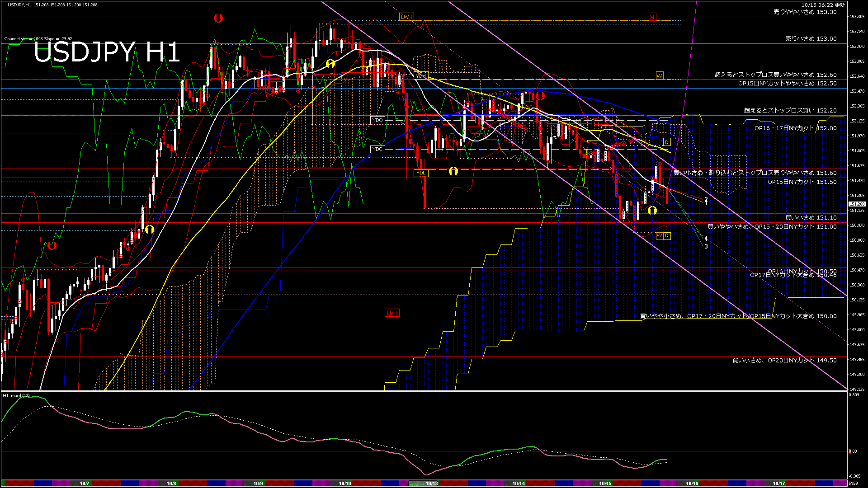Viewport: 868px width, 488px height.
Task: Click yellow arrow signal beside YDL label
Action: 453,171
